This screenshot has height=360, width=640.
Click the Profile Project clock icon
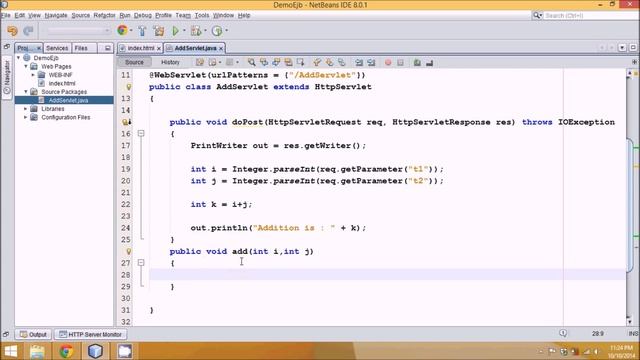[217, 31]
